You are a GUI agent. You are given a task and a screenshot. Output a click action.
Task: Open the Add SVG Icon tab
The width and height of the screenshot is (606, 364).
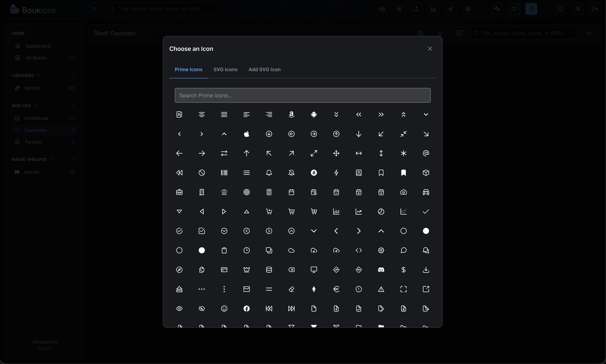[x=264, y=69]
